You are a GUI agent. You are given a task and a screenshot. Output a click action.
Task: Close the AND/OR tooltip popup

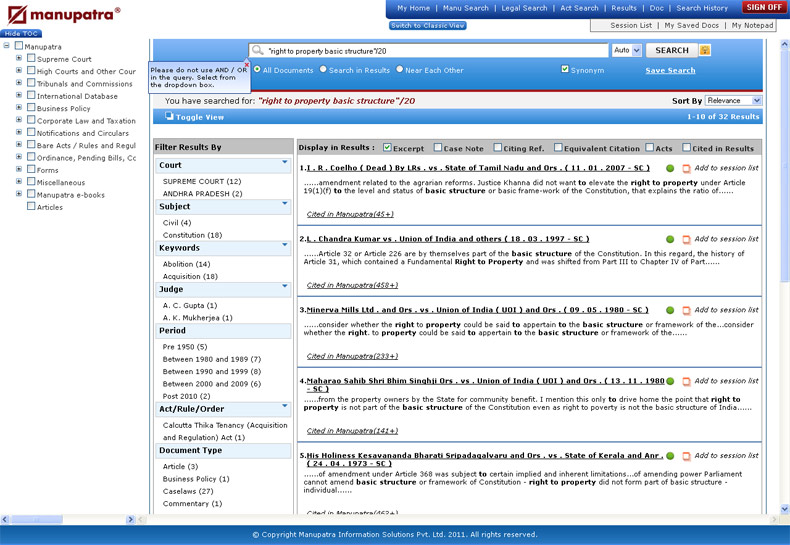coord(246,64)
